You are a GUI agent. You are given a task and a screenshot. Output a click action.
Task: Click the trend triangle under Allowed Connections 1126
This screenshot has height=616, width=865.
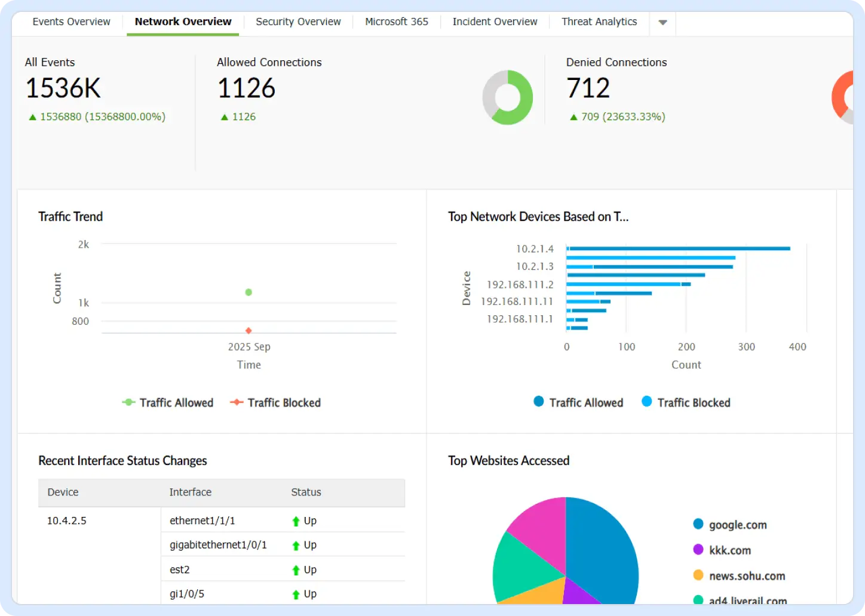225,117
